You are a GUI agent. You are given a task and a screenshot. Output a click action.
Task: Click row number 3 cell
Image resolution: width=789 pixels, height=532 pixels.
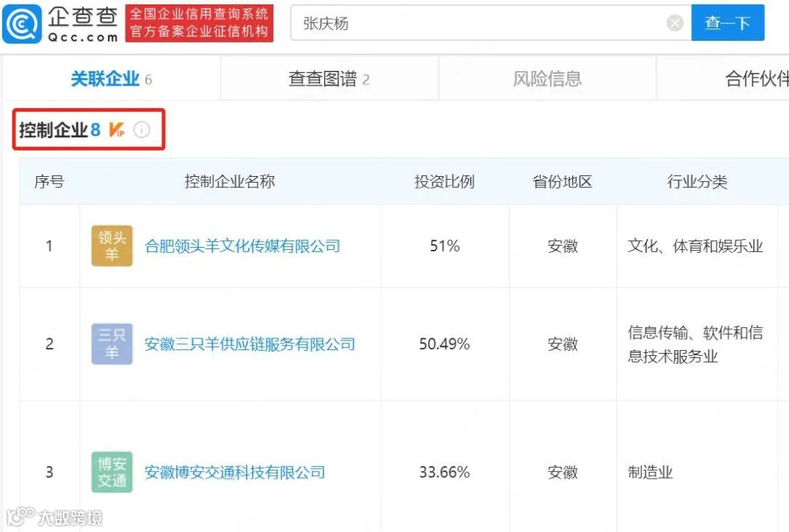[x=50, y=472]
